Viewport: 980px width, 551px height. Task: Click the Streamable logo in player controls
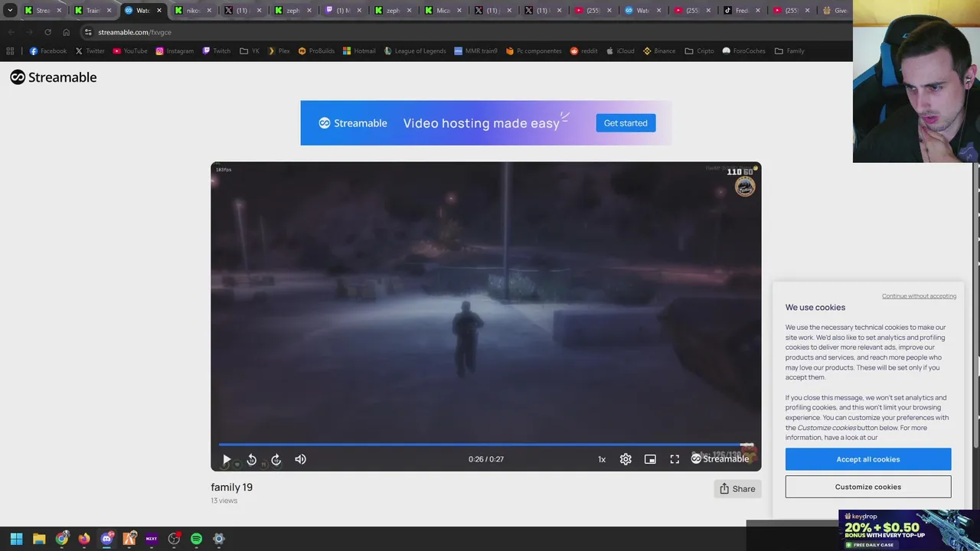720,458
